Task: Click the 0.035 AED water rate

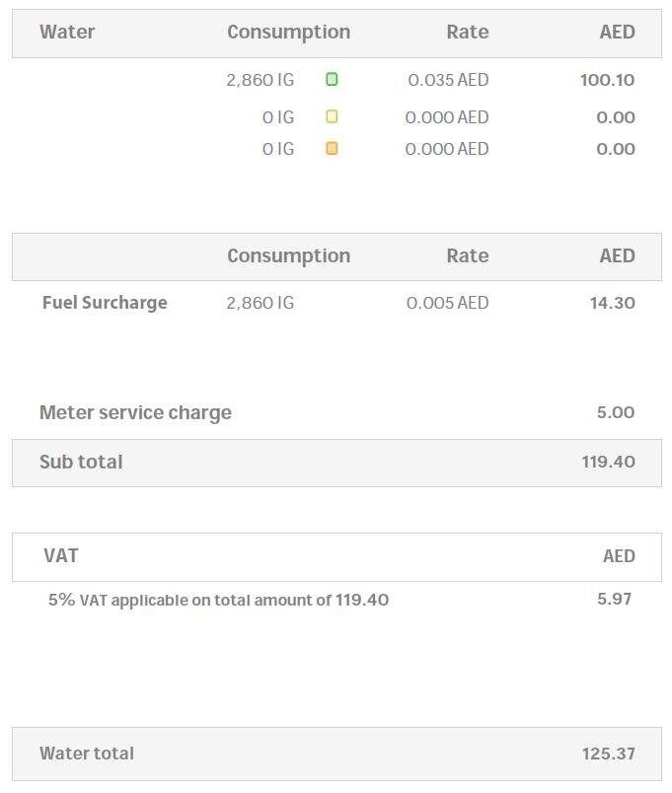Action: [x=448, y=80]
